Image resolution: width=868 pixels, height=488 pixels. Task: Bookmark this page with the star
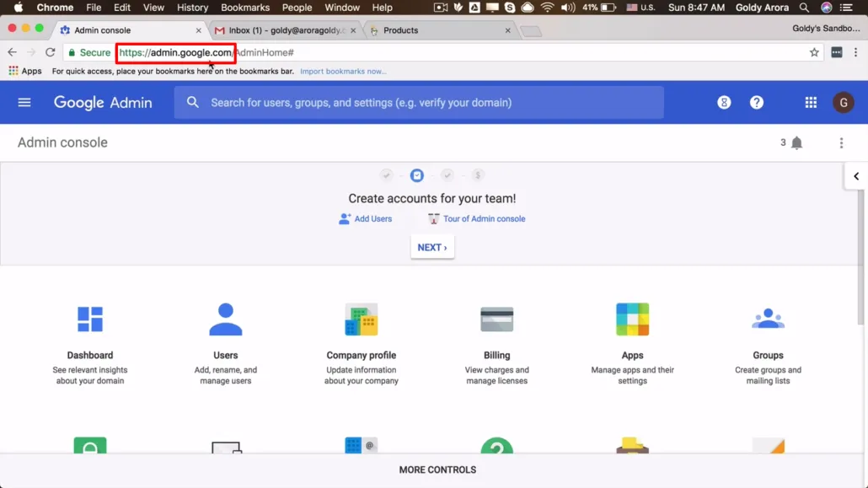(814, 52)
